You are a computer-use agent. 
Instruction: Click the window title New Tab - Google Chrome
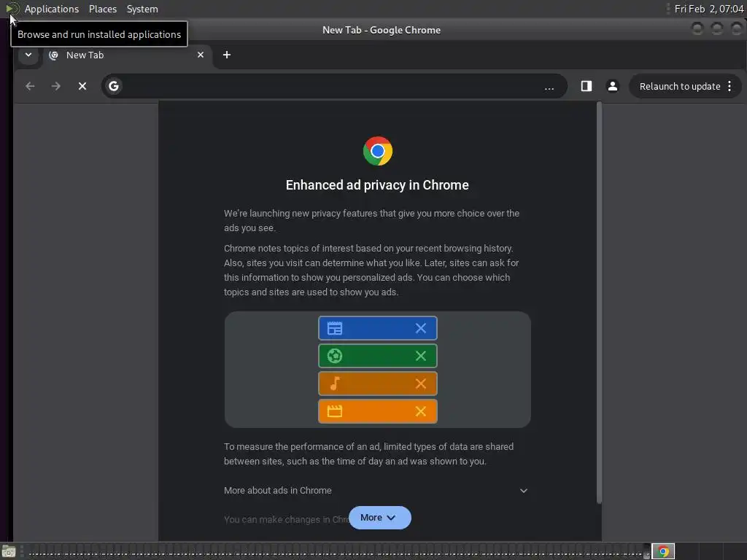click(x=381, y=30)
